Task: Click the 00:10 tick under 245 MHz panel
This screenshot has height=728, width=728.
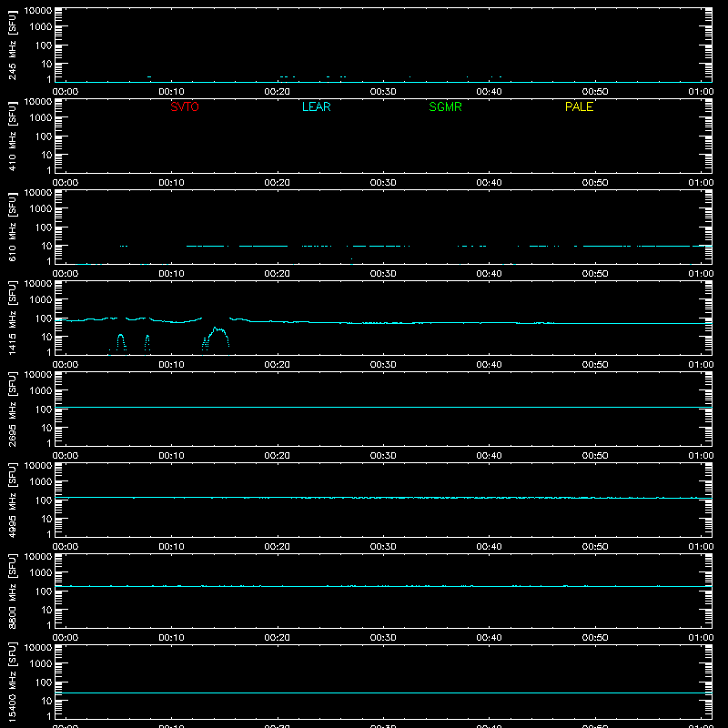Action: [171, 92]
